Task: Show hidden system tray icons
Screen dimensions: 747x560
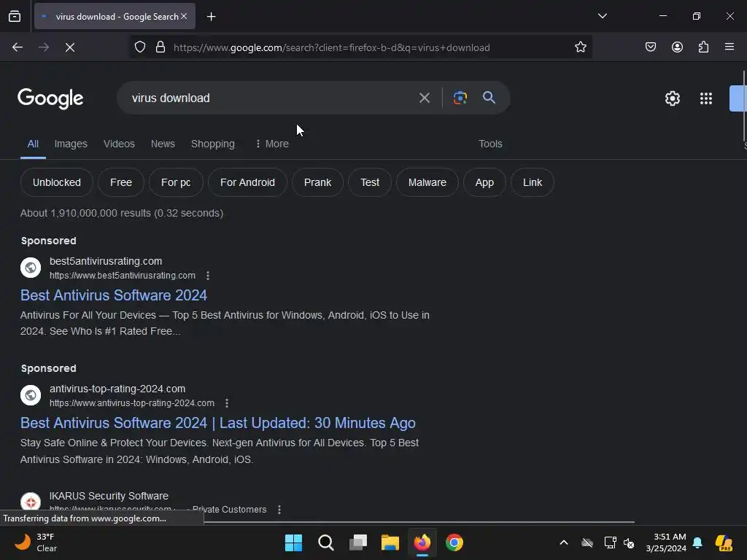Action: click(564, 542)
